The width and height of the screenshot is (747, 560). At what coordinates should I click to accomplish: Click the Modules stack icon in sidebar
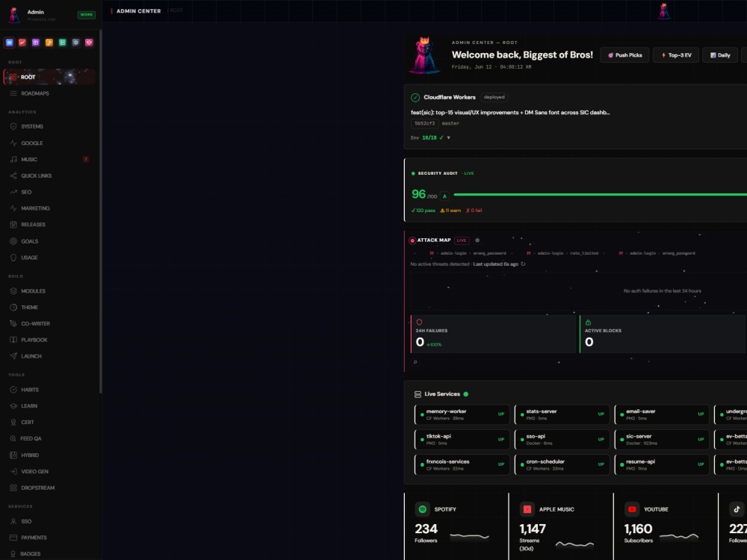[x=13, y=291]
